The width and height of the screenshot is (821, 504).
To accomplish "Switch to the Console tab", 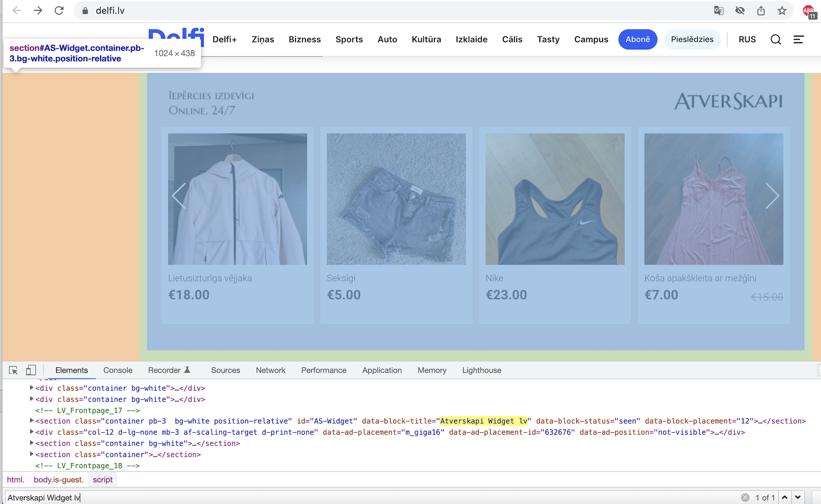I will pyautogui.click(x=118, y=370).
